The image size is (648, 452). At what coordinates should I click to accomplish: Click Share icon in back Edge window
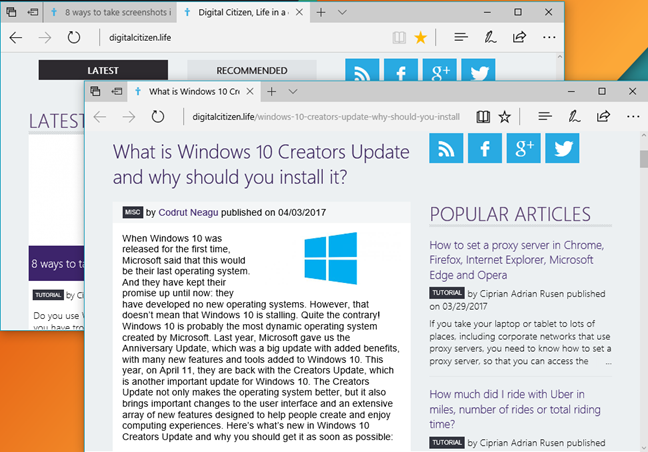(519, 37)
